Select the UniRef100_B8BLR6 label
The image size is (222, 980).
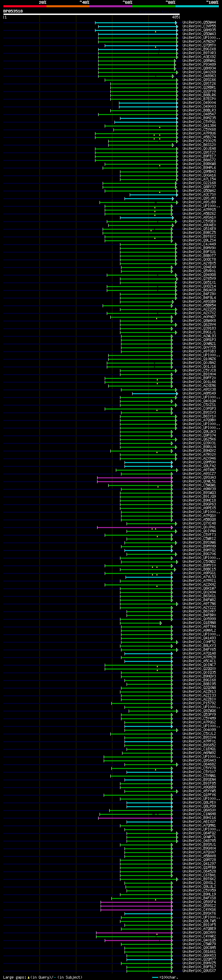pyautogui.click(x=199, y=95)
